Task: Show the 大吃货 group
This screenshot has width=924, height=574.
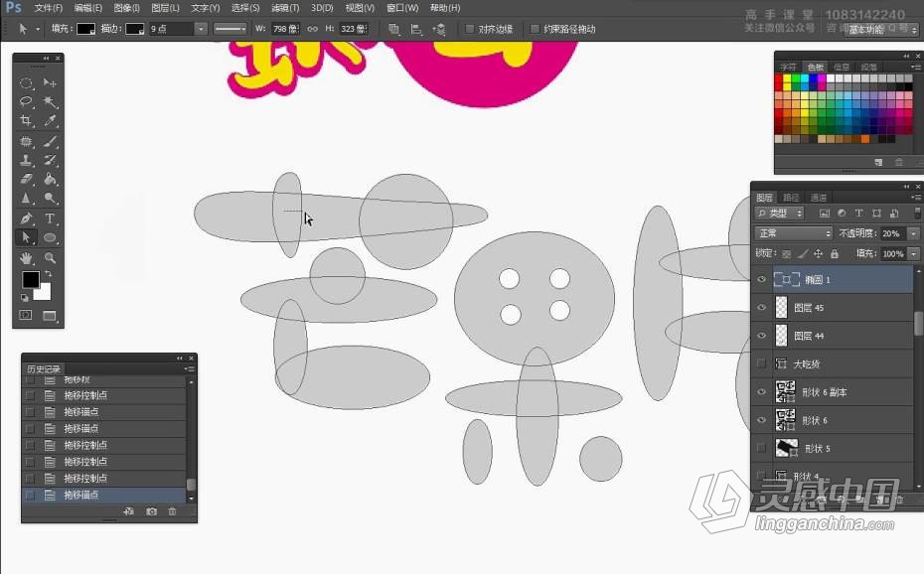Action: coord(761,363)
